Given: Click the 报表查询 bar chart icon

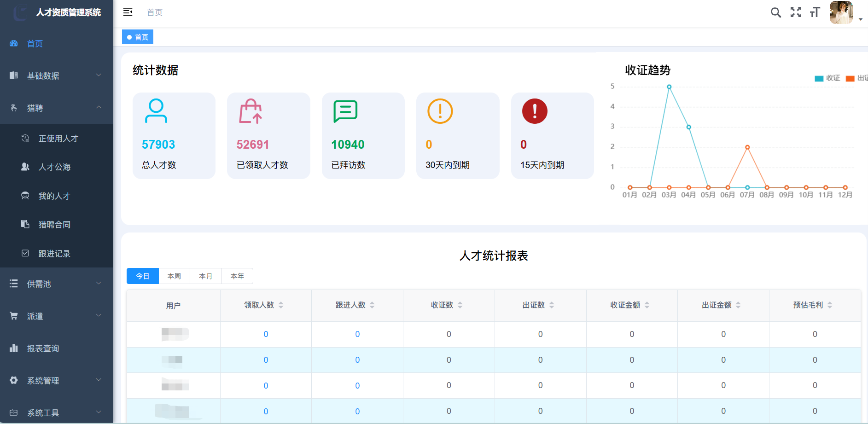Looking at the screenshot, I should coord(14,348).
